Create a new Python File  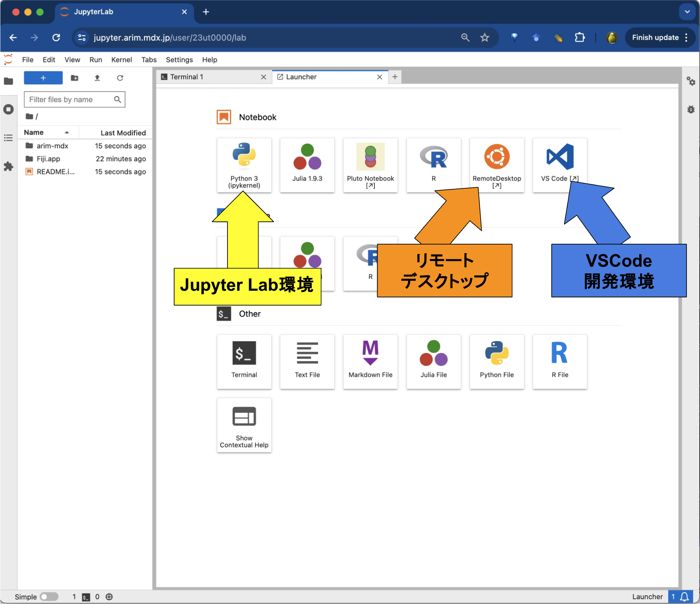(497, 361)
